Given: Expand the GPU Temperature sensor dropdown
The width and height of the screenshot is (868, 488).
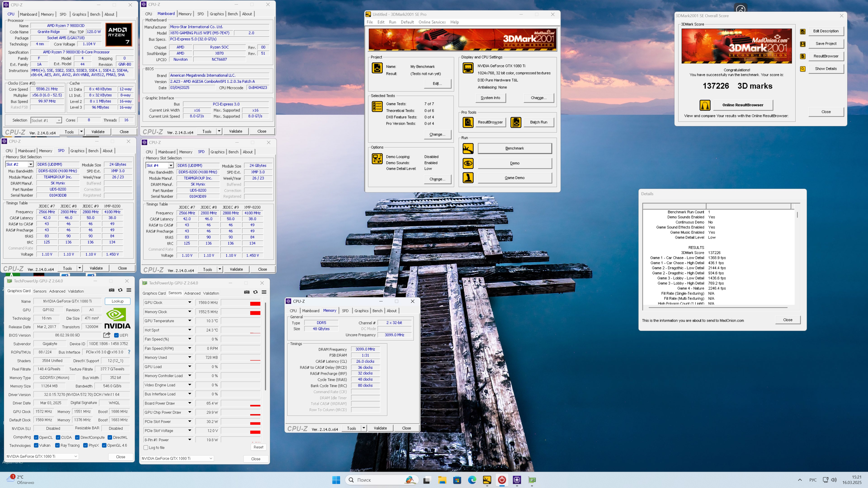Looking at the screenshot, I should click(x=190, y=321).
